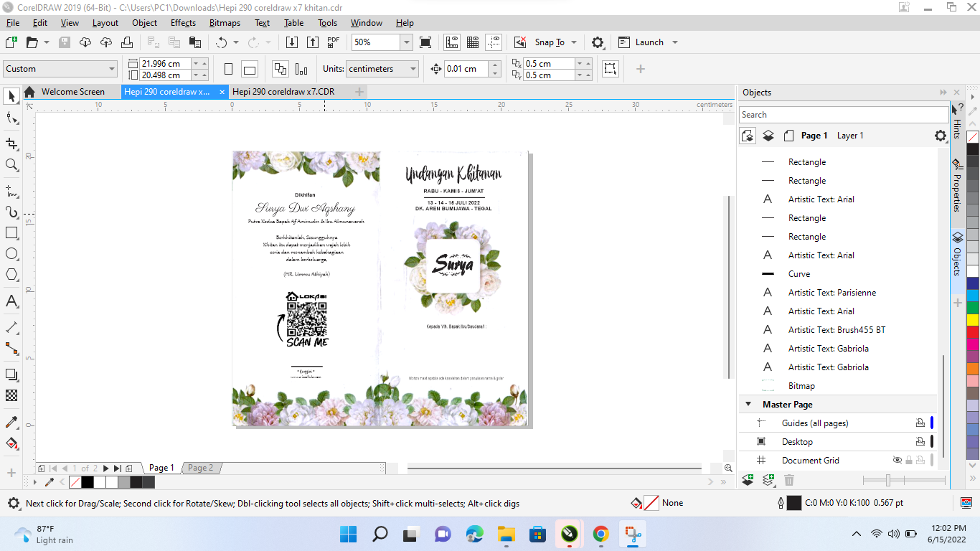Click the Delete trash button in Objects
Screen dimensions: 980x551
pyautogui.click(x=789, y=481)
